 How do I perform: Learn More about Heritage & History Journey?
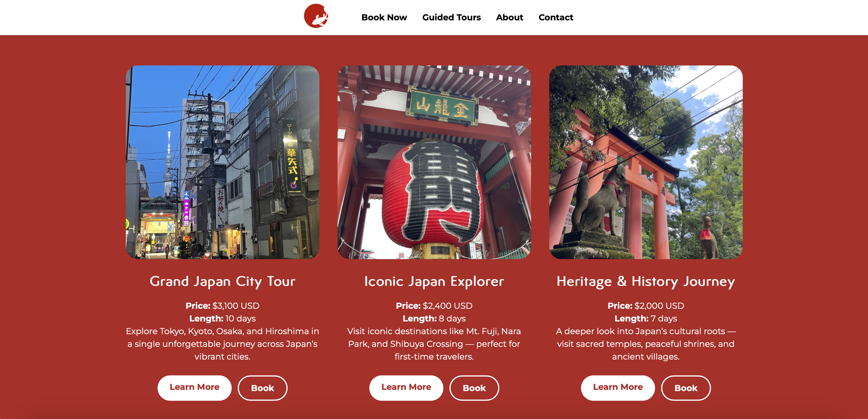[x=618, y=388]
